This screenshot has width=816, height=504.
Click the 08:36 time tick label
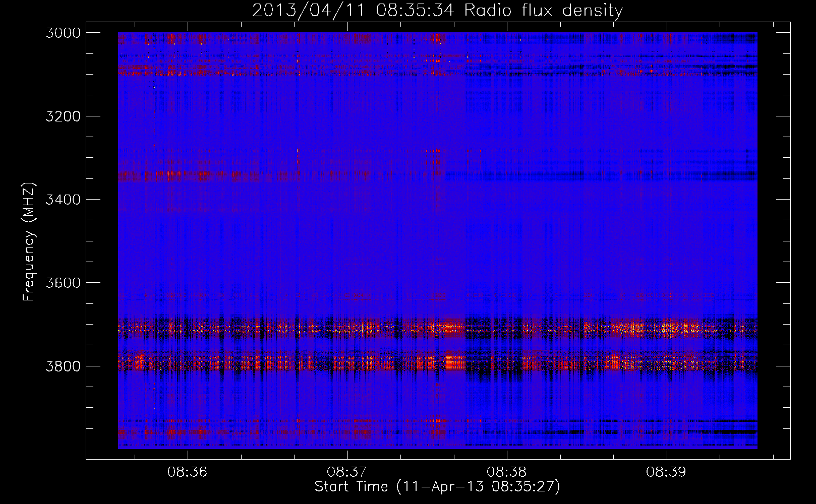[x=187, y=472]
